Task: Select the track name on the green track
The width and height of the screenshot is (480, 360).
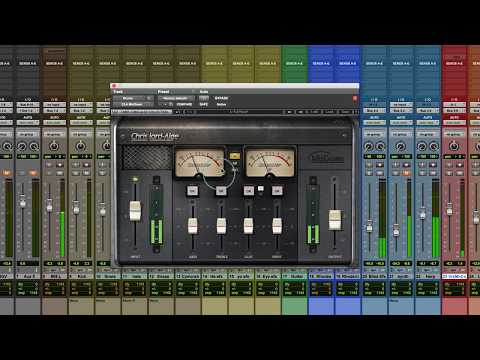Action: [x=294, y=276]
